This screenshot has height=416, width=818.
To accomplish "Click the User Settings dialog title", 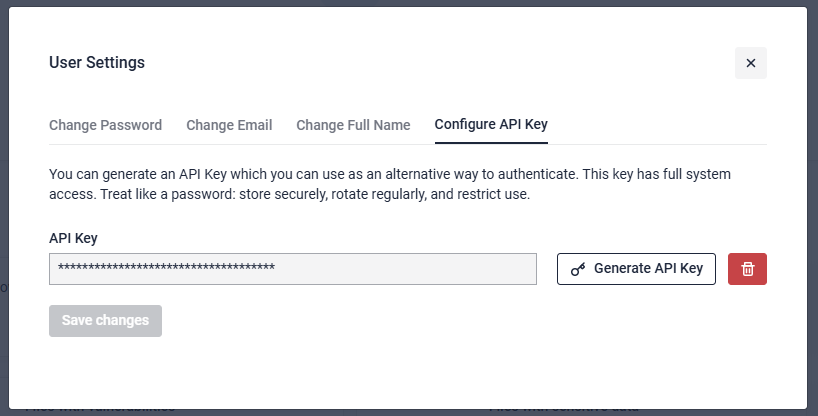I will click(97, 63).
